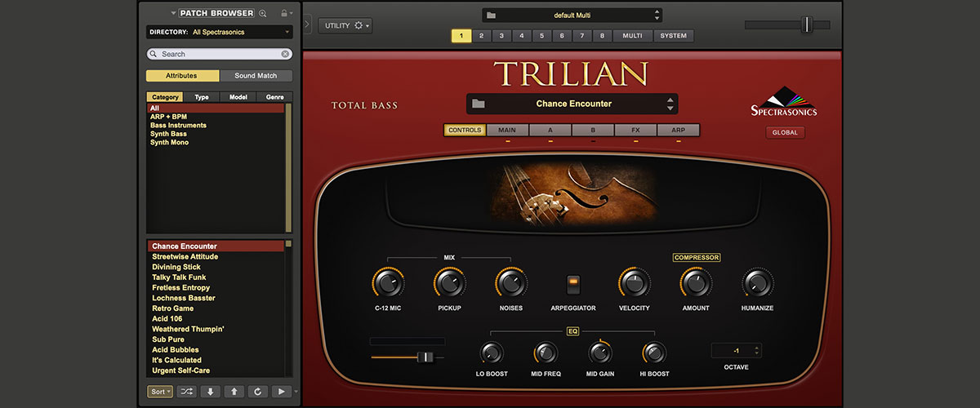The width and height of the screenshot is (980, 408).
Task: Change the OCTAVE value stepper
Action: [757, 350]
